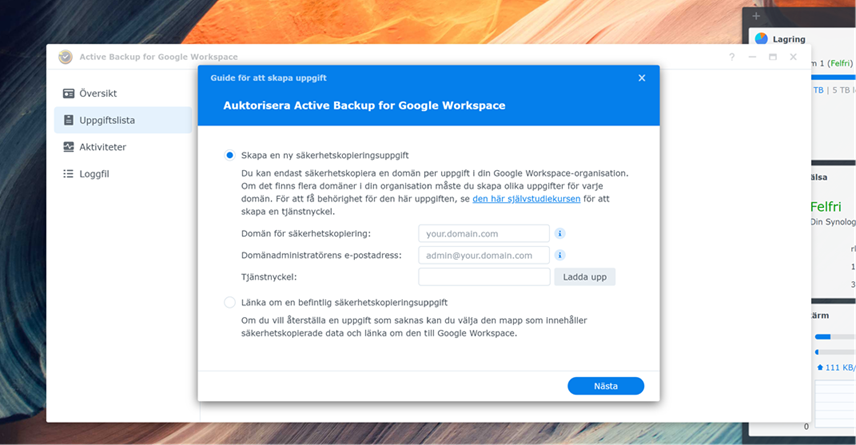This screenshot has width=856, height=445.
Task: Click the Felfri health status text
Action: pos(826,207)
